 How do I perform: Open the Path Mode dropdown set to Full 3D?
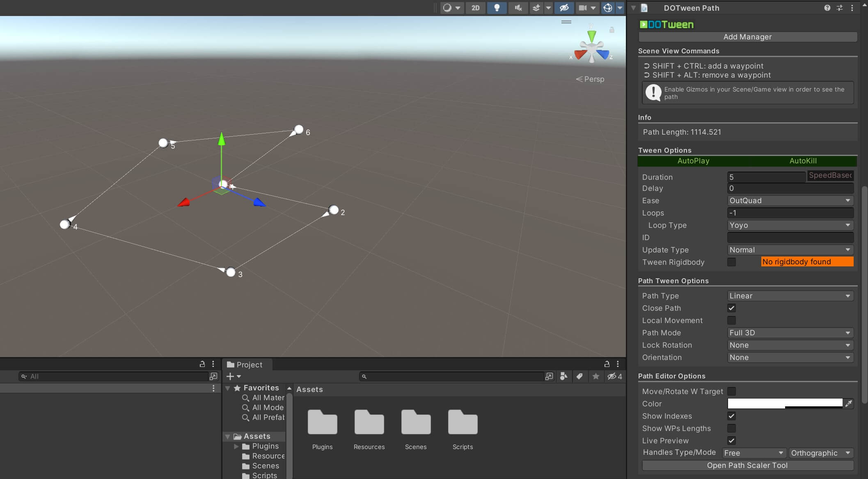point(790,332)
